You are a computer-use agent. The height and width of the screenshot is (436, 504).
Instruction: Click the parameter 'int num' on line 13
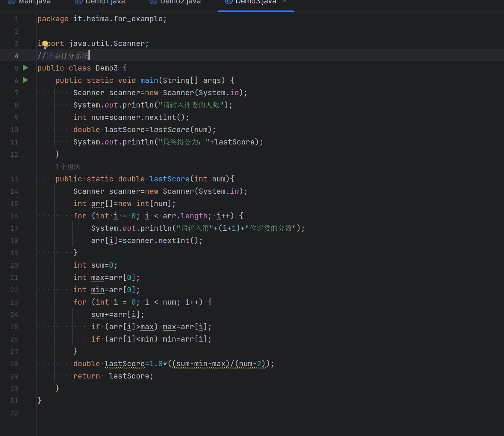pos(210,179)
